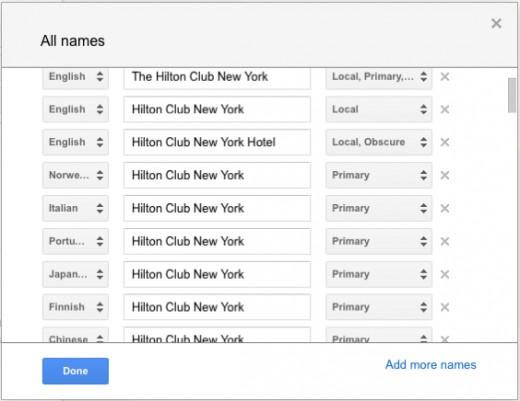This screenshot has width=520, height=401.
Task: Edit name field in the English Local row
Action: click(x=217, y=109)
